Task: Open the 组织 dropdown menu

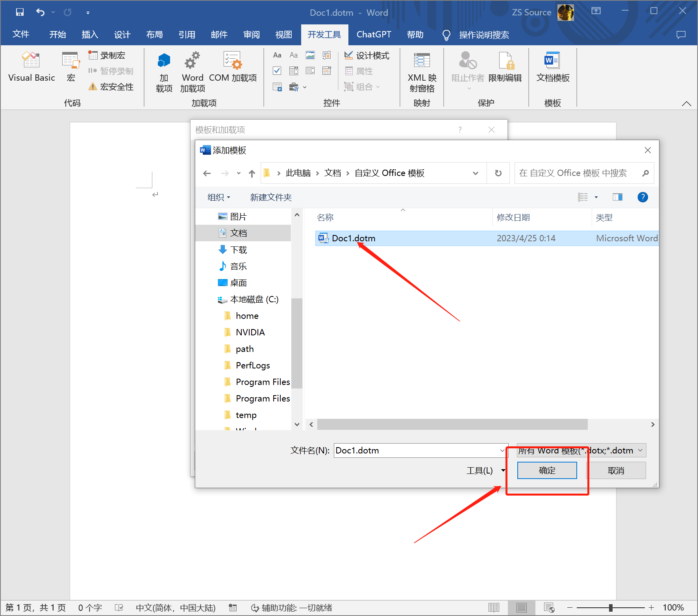Action: [x=218, y=197]
